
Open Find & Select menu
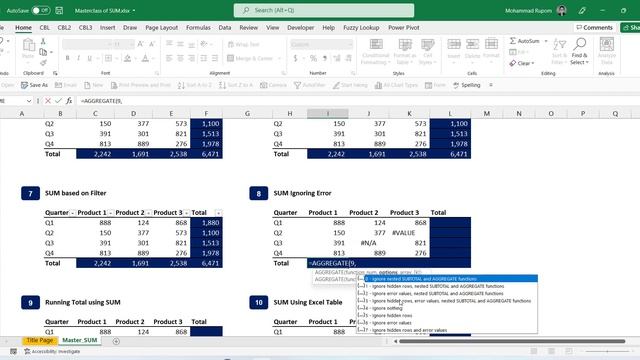580,51
